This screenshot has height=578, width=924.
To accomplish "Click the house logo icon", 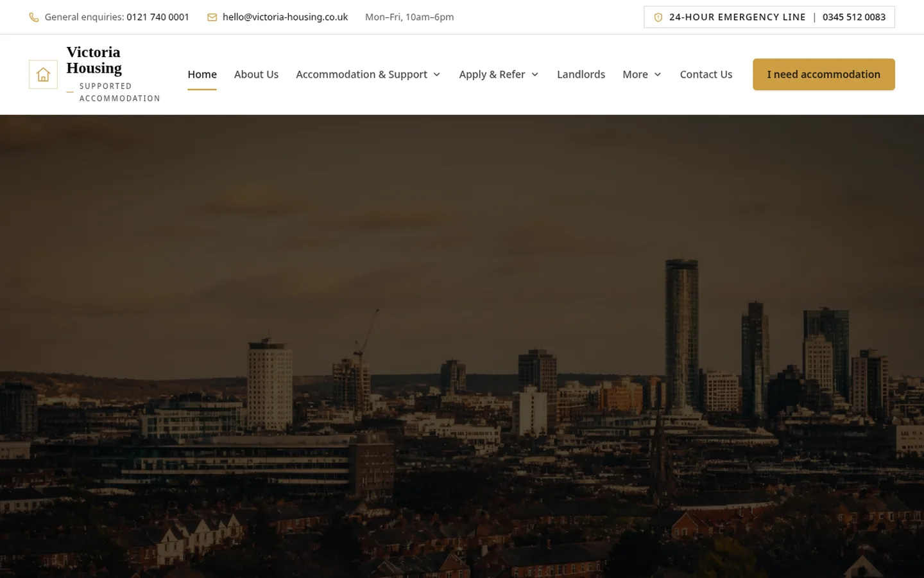I will (x=43, y=74).
